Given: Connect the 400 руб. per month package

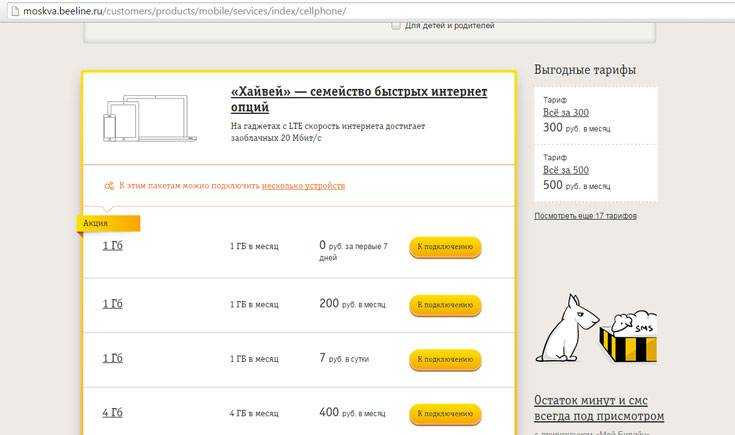Looking at the screenshot, I should pos(445,413).
